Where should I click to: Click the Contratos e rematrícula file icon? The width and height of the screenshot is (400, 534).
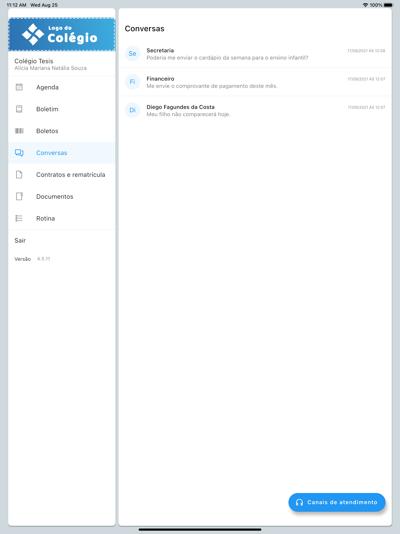click(19, 175)
